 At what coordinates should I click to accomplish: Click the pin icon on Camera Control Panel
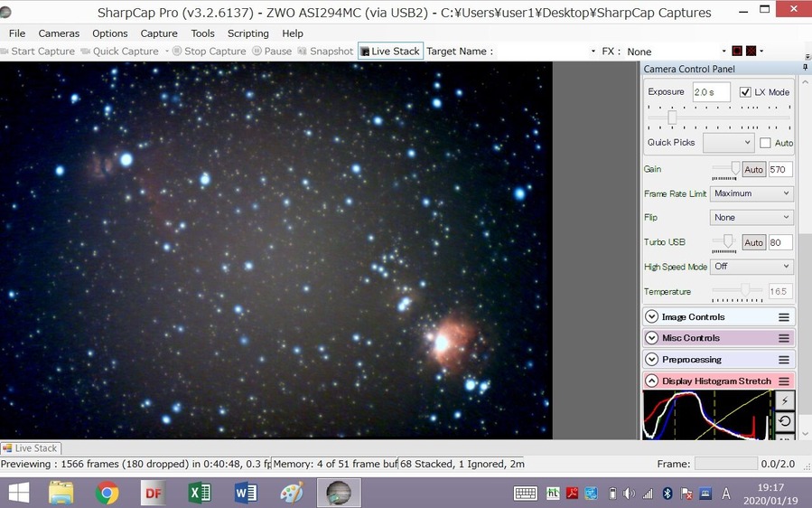(806, 68)
